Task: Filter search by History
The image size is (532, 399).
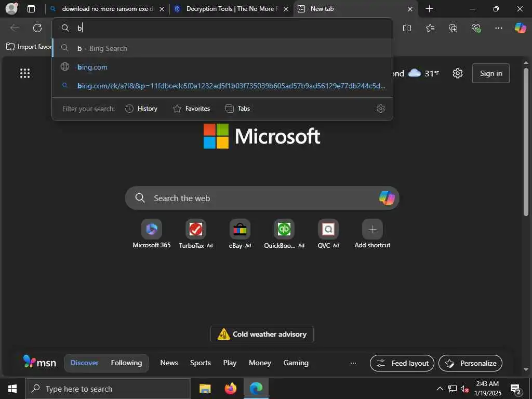Action: click(141, 109)
